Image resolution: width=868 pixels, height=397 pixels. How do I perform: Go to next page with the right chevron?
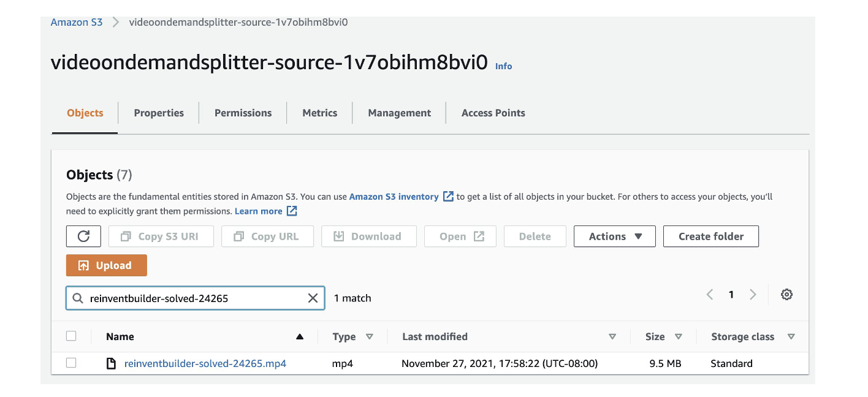pos(753,295)
